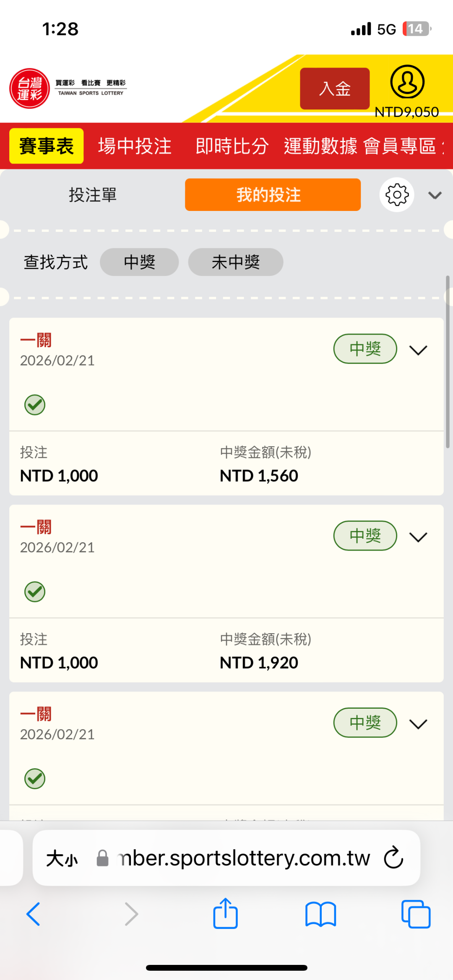Switch to the 投注單 tab
The height and width of the screenshot is (980, 453).
click(93, 195)
